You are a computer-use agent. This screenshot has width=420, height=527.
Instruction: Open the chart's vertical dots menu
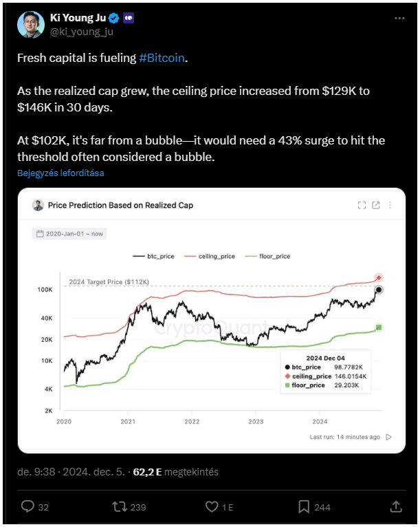pos(390,205)
